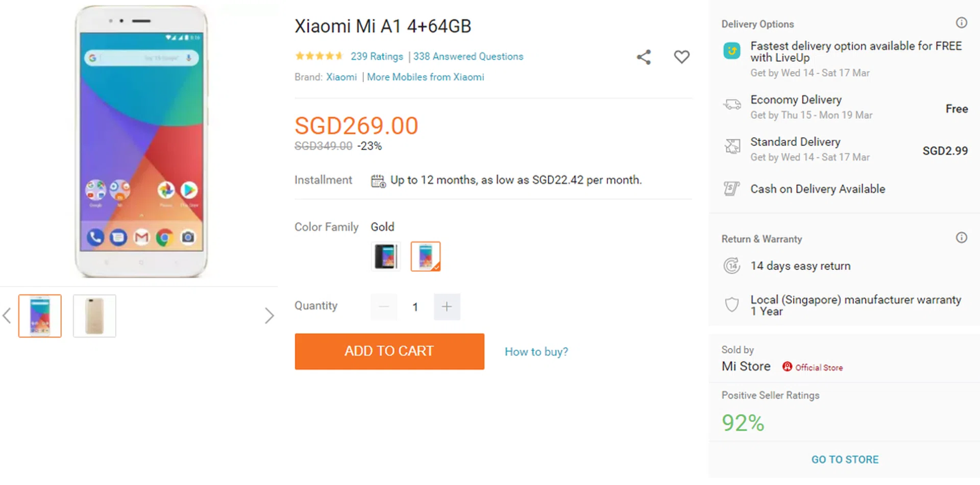This screenshot has height=485, width=980.
Task: Select the front view phone thumbnail
Action: [x=40, y=316]
